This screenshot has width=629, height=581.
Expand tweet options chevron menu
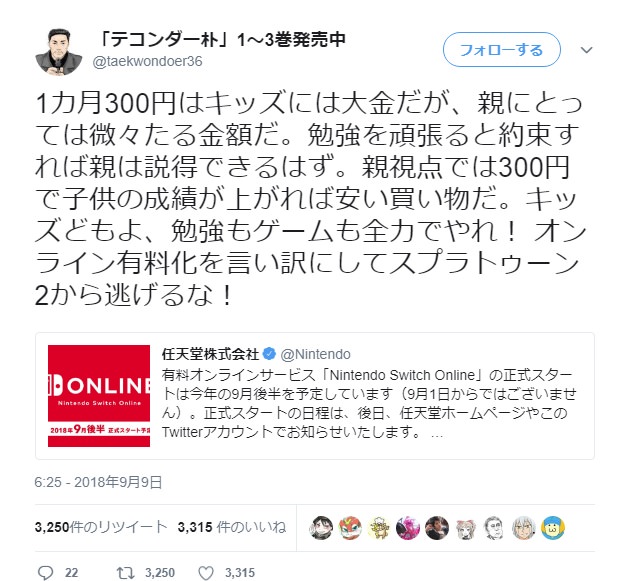pos(586,50)
